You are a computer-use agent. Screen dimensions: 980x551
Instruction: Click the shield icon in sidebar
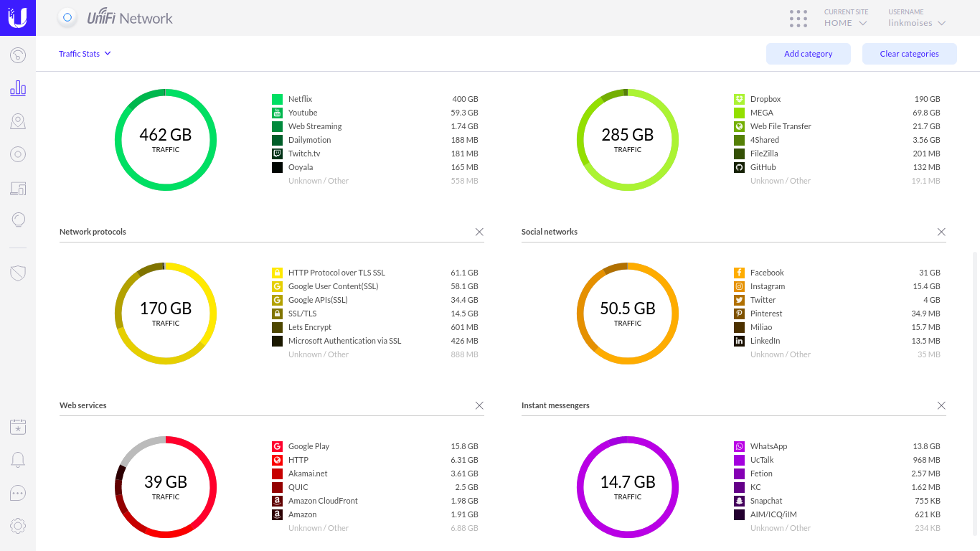[18, 273]
